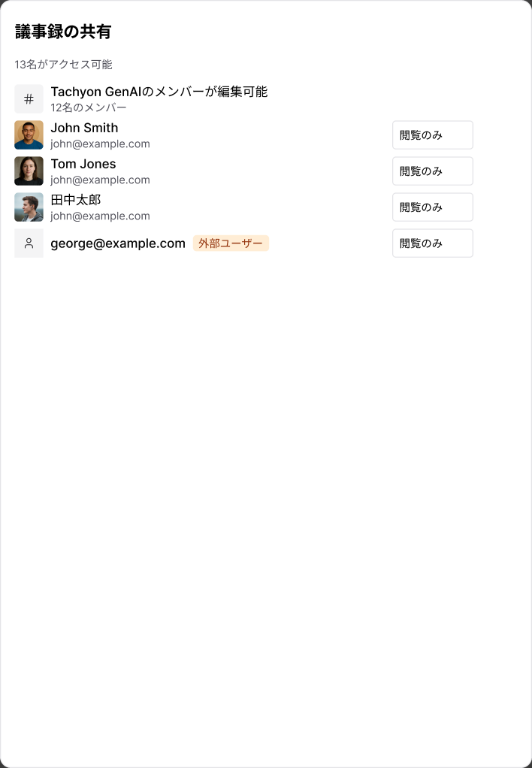
Task: Click the 13名がアクセス可能 summary text
Action: (x=63, y=65)
